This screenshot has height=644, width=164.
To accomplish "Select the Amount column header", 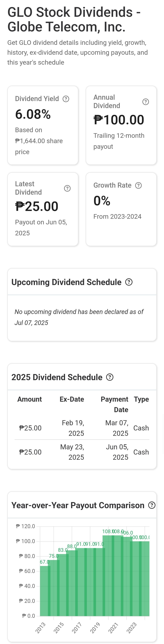I will click(x=30, y=399).
